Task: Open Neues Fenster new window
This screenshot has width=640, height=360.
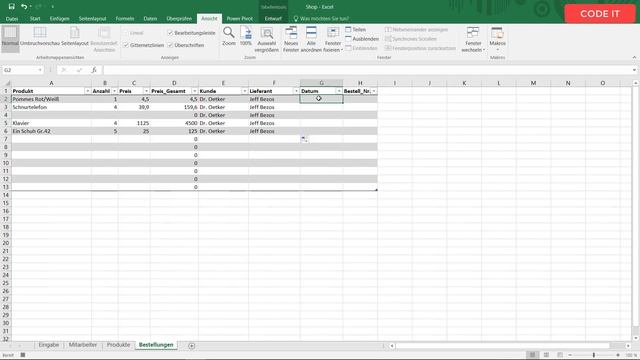Action: [x=291, y=39]
